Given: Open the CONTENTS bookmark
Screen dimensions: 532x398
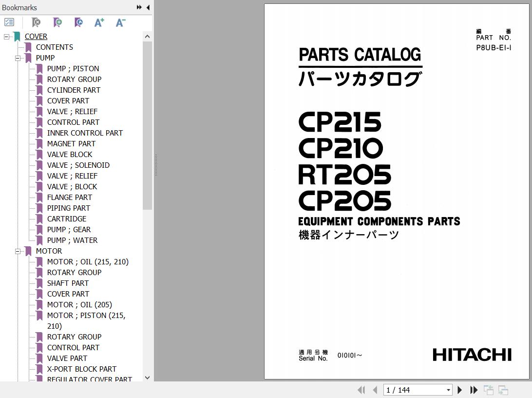Looking at the screenshot, I should tap(54, 47).
